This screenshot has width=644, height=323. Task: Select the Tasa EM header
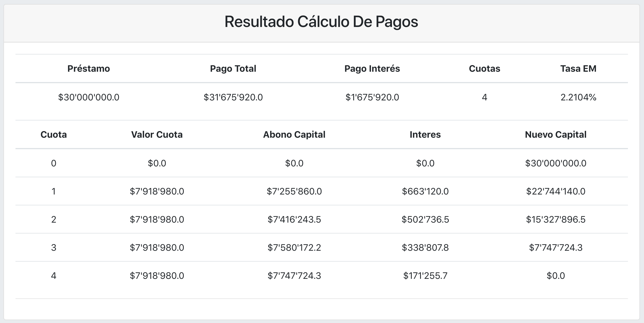(578, 69)
